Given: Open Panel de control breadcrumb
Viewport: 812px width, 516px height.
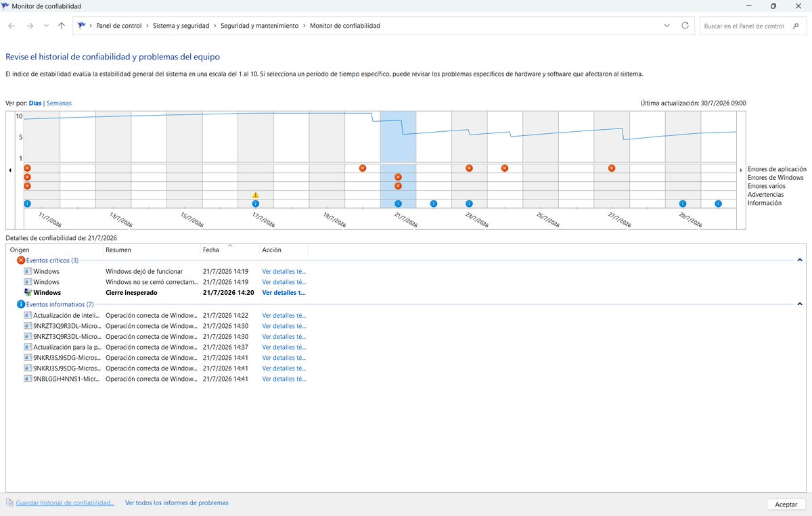Looking at the screenshot, I should click(x=119, y=26).
